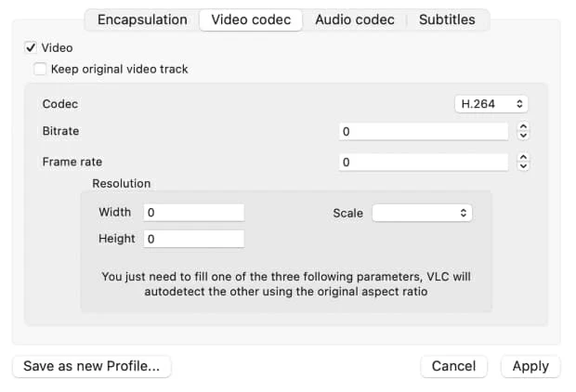This screenshot has width=576, height=392.
Task: Click the Bitrate input field
Action: [424, 132]
